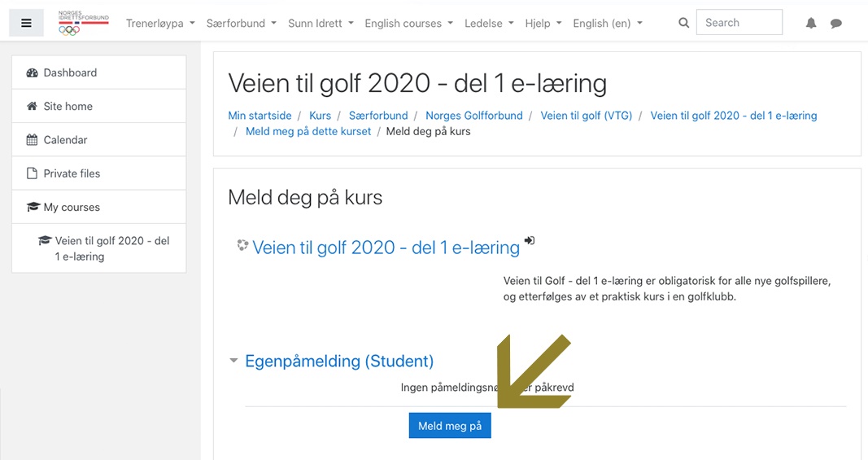
Task: Open the English courses menu
Action: (408, 24)
